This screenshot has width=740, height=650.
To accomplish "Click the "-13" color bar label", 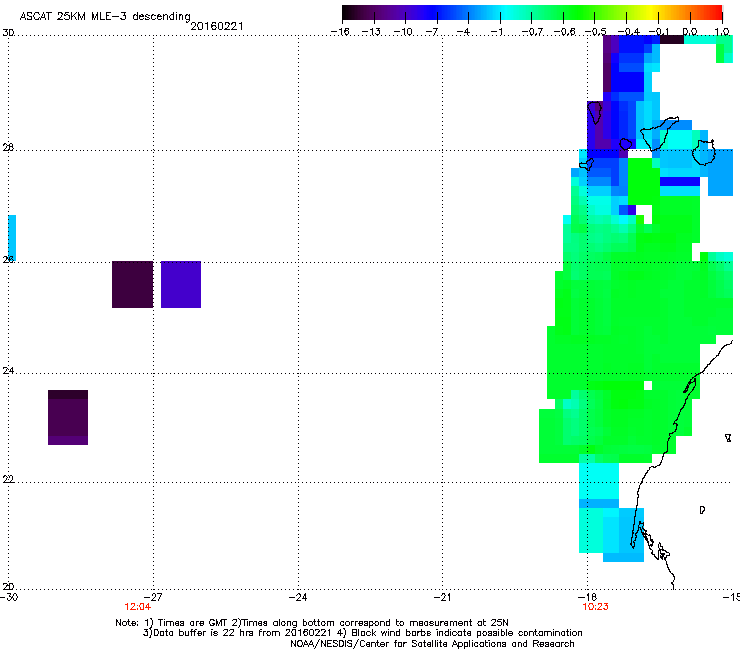I will point(371,32).
